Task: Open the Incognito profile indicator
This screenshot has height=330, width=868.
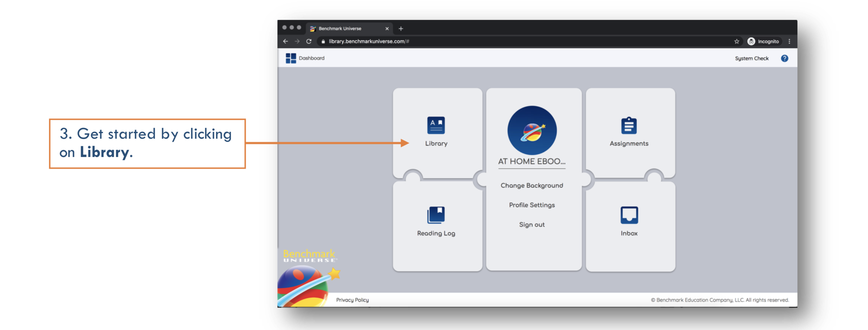Action: [x=764, y=42]
